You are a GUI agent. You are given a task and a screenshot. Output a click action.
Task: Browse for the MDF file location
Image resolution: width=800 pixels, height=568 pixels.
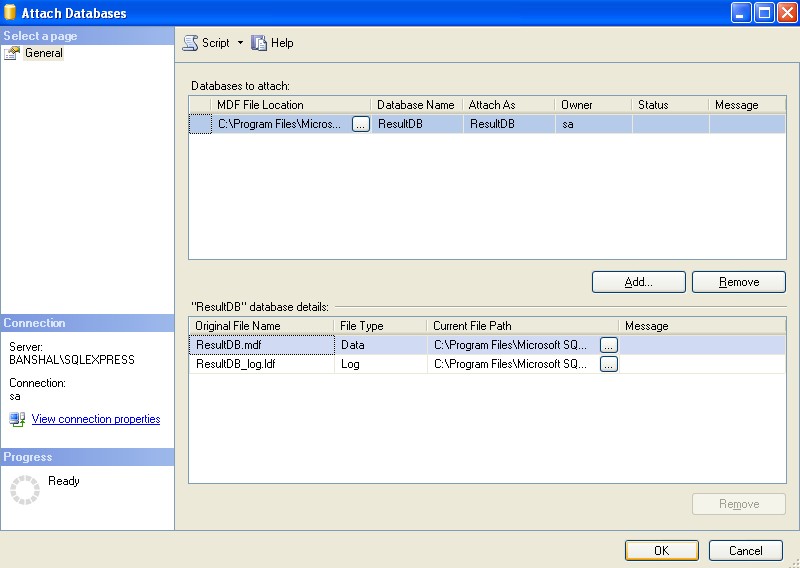pyautogui.click(x=361, y=124)
